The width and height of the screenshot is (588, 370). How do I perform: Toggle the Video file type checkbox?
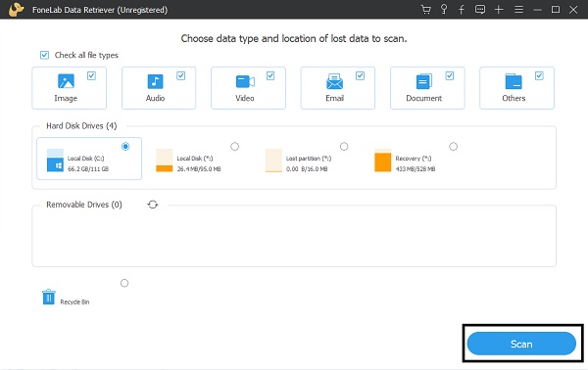point(270,76)
